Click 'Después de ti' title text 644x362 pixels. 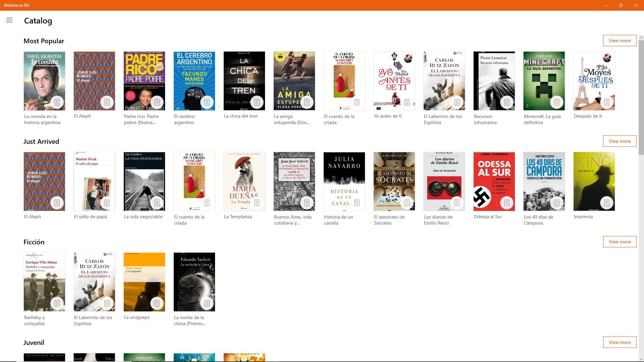(588, 116)
